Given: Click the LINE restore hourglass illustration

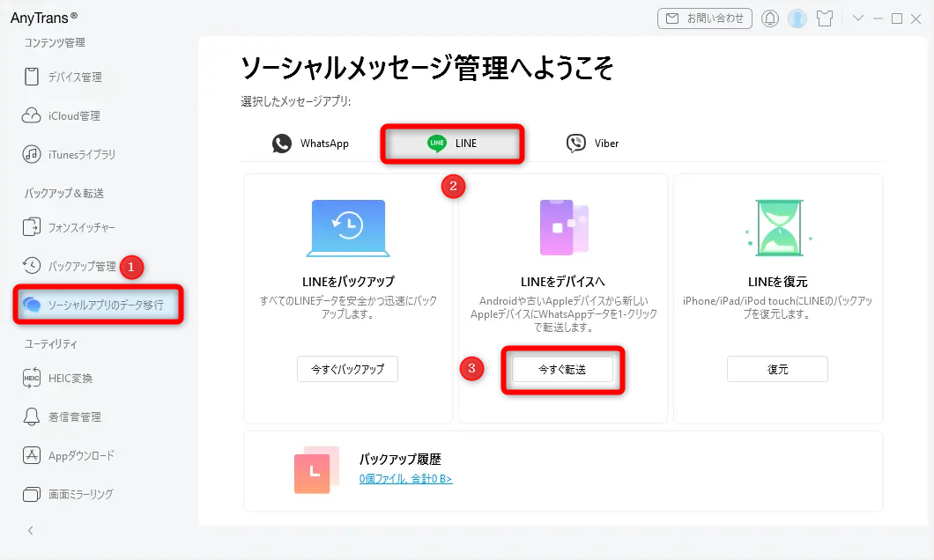Looking at the screenshot, I should [779, 228].
